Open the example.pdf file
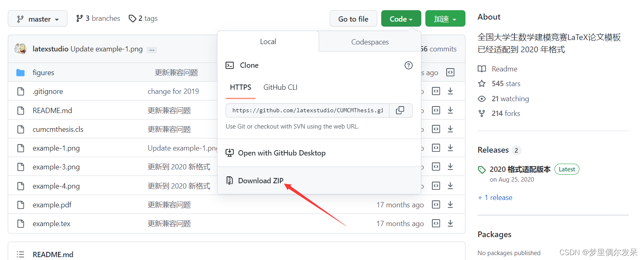The height and width of the screenshot is (260, 644). coord(52,205)
